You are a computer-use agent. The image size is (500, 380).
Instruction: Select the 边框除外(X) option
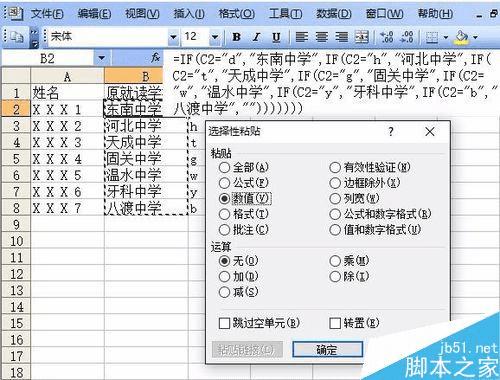[365, 183]
